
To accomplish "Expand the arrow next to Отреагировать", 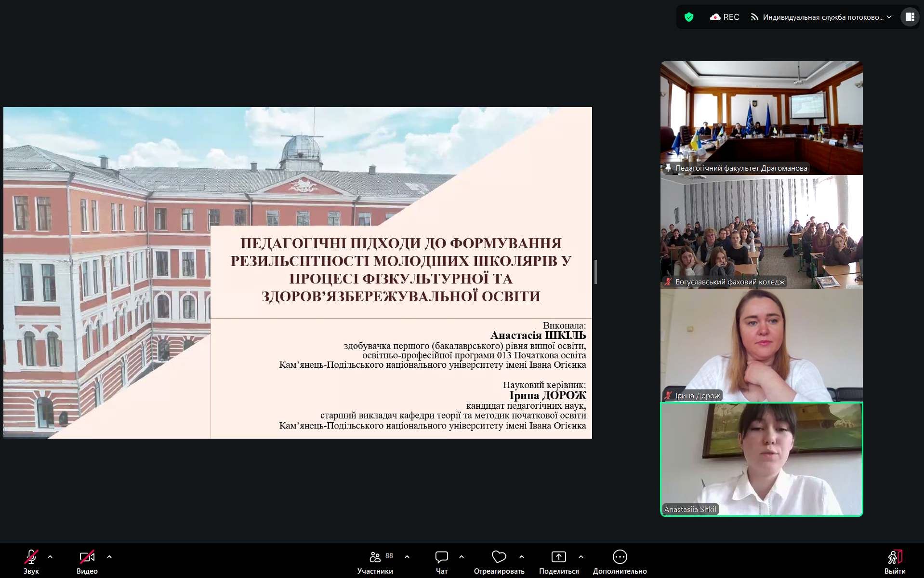I will (x=522, y=557).
